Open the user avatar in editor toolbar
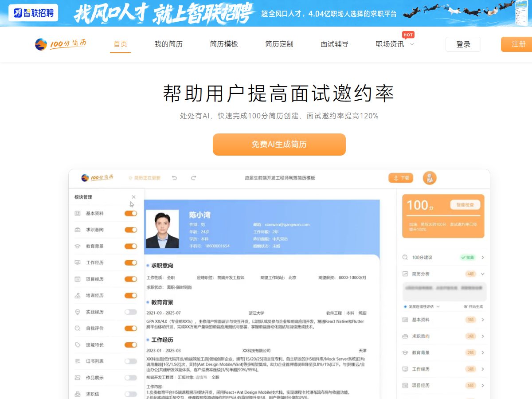 coord(430,178)
